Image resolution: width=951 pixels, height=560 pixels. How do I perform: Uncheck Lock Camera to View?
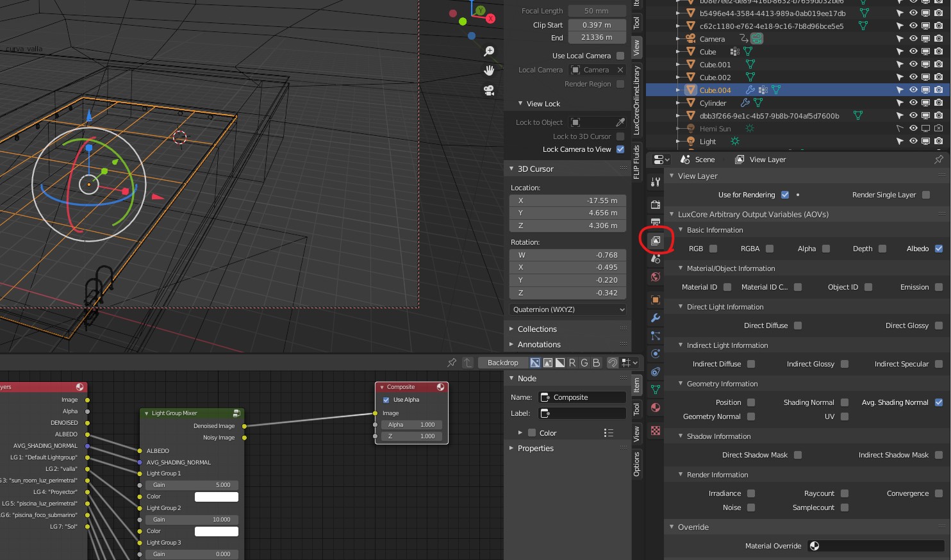pyautogui.click(x=620, y=149)
